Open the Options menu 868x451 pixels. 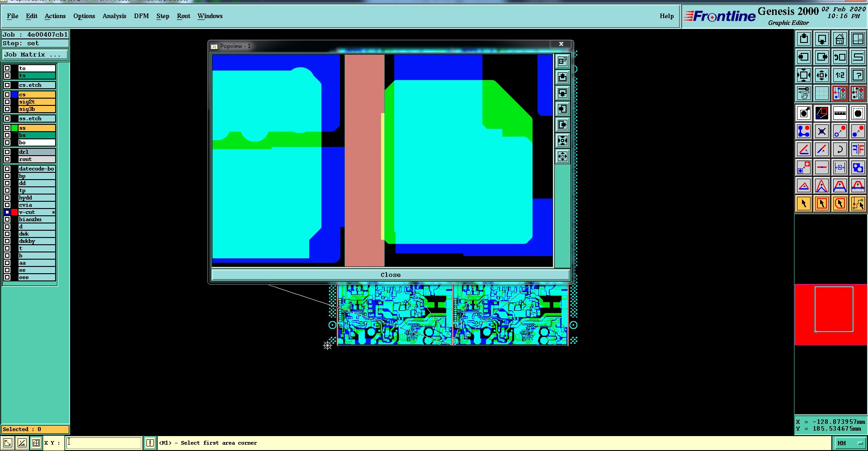[84, 16]
